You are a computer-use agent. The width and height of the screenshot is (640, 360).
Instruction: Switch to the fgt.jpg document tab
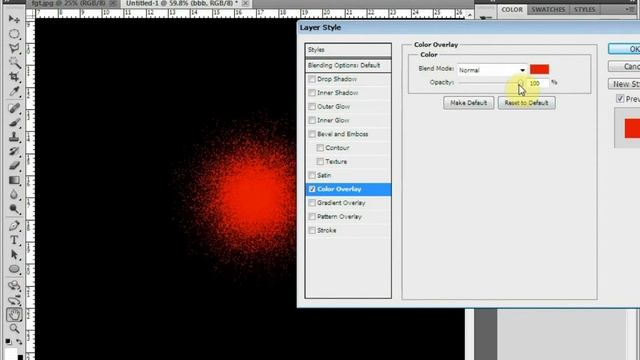click(72, 3)
